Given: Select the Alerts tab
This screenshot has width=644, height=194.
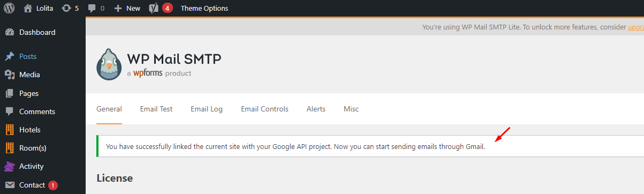Looking at the screenshot, I should [x=316, y=109].
